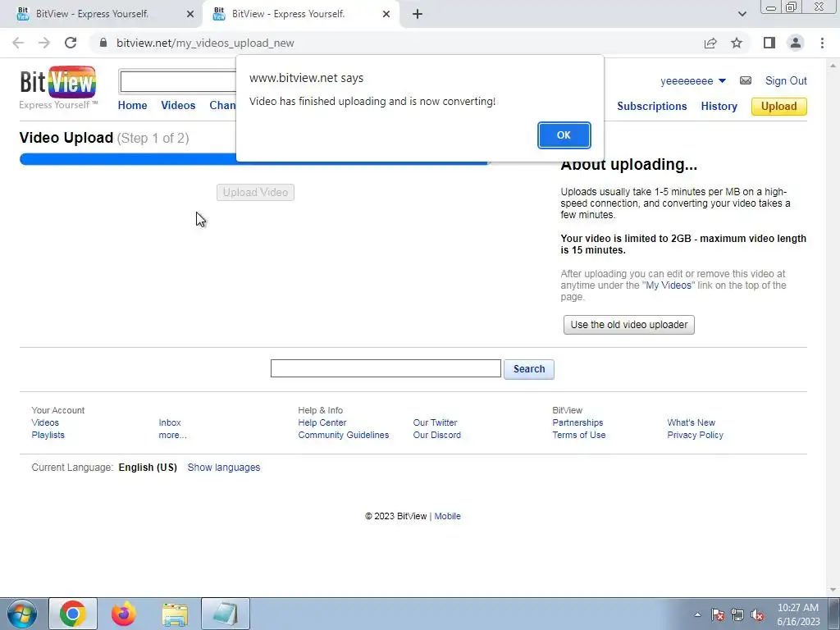Open the Partnerships link
The width and height of the screenshot is (840, 630).
577,422
